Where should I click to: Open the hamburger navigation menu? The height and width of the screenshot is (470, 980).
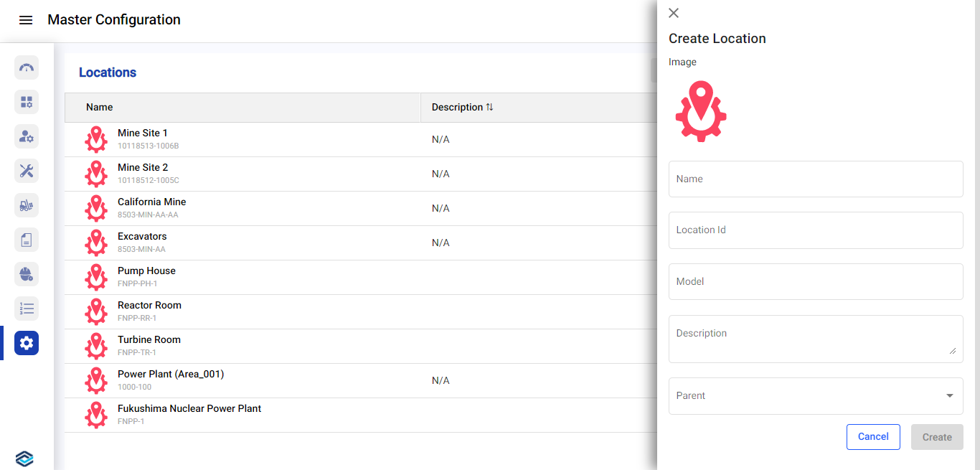pos(26,20)
